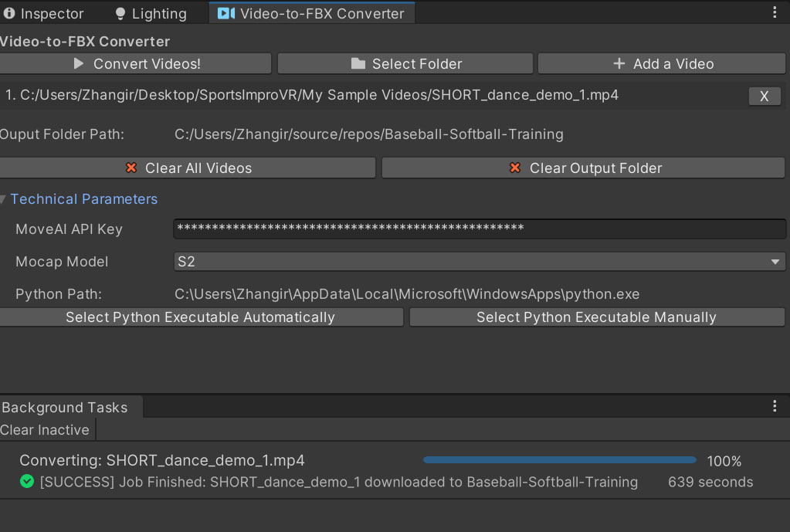This screenshot has height=532, width=790.
Task: Click the MoveAI API Key field
Action: pos(479,229)
